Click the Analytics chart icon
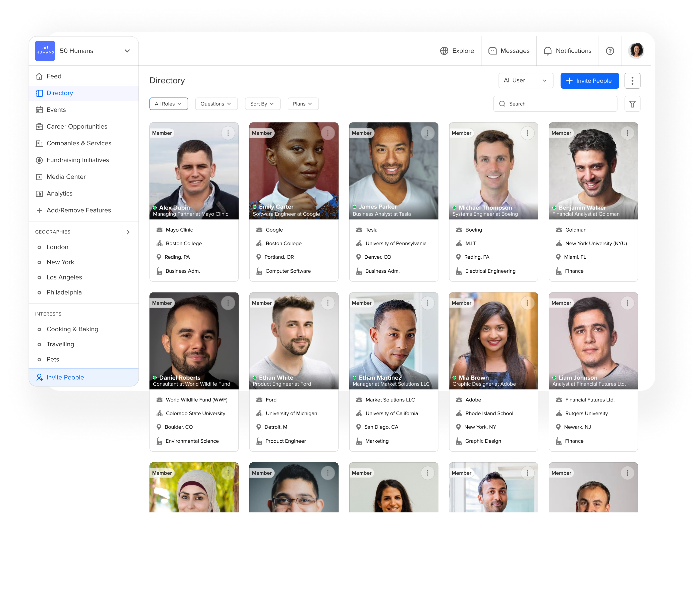 coord(39,193)
